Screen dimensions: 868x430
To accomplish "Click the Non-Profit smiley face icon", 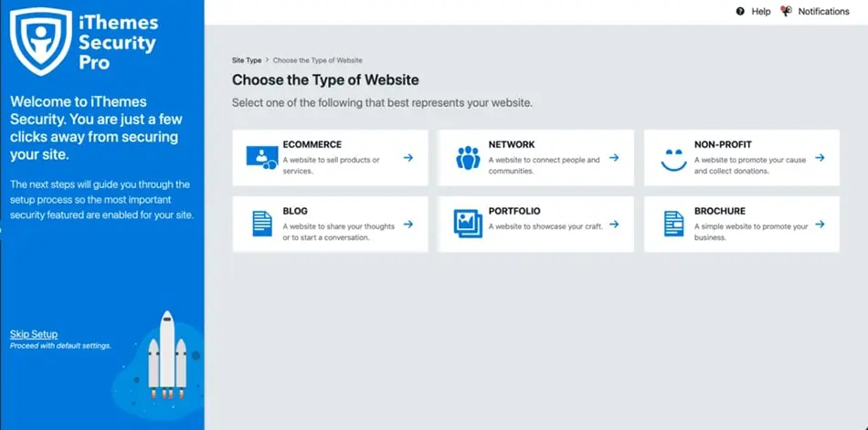I will [x=673, y=160].
